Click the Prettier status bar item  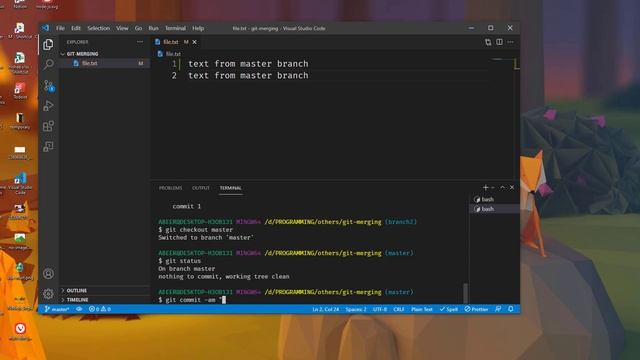pyautogui.click(x=476, y=309)
